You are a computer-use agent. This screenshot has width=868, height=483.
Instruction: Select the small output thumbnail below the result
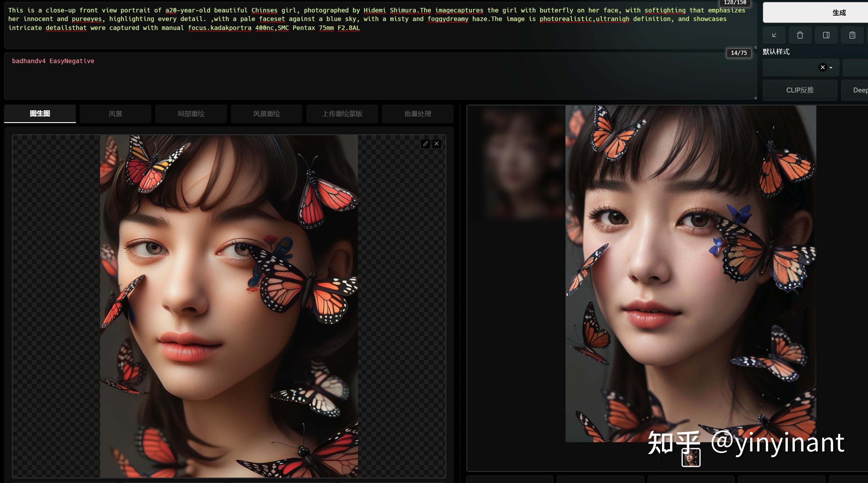(691, 457)
